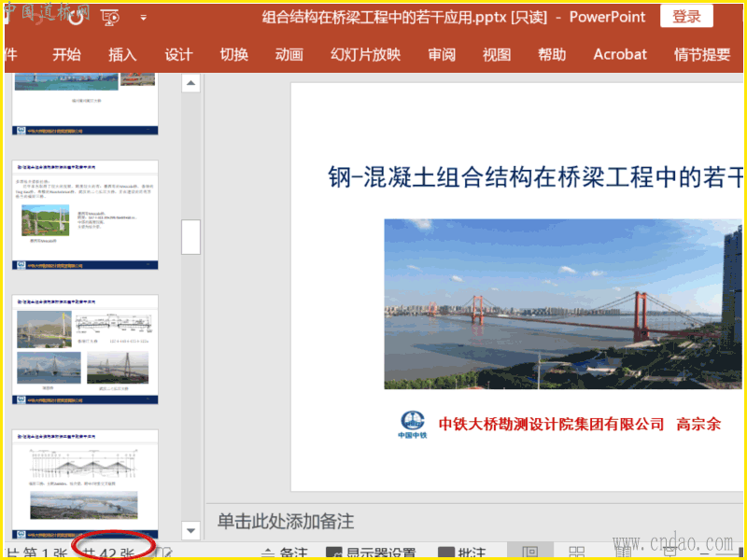This screenshot has height=560, width=747.
Task: Toggle the 备注 notes button in status bar
Action: [x=284, y=553]
